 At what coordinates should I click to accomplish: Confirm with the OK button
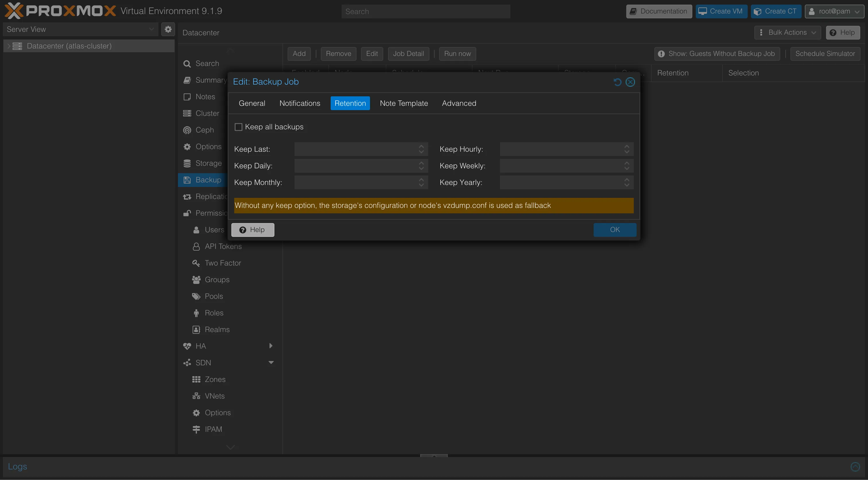click(615, 230)
